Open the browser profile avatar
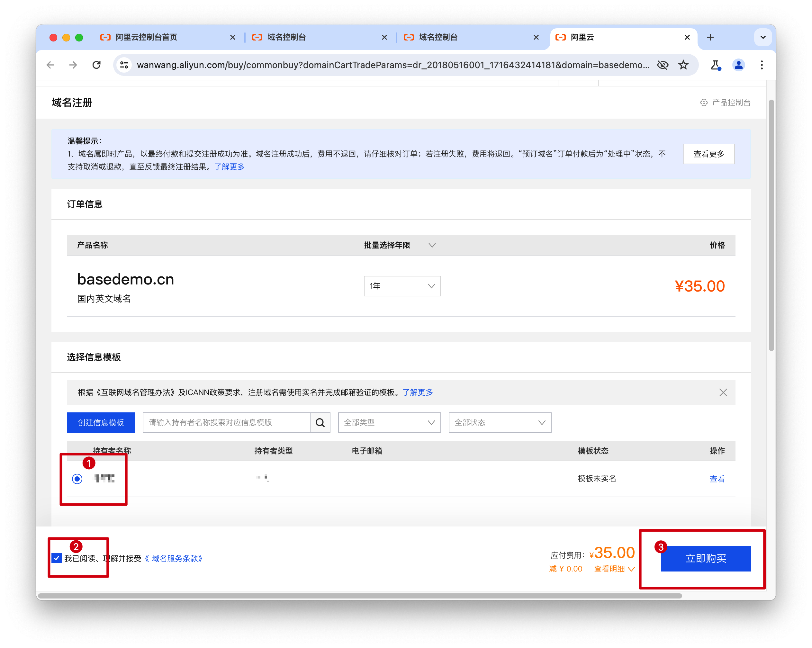The height and width of the screenshot is (648, 812). coord(739,65)
